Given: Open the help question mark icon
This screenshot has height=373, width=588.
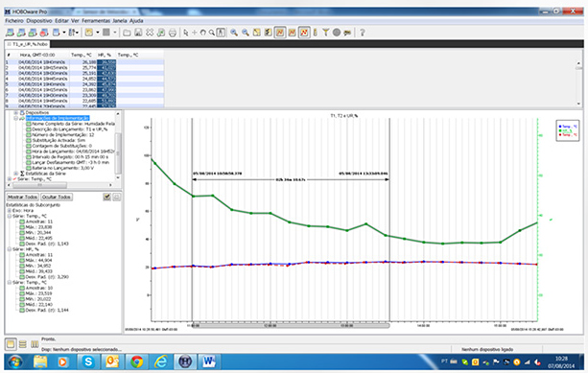Looking at the screenshot, I should [363, 33].
